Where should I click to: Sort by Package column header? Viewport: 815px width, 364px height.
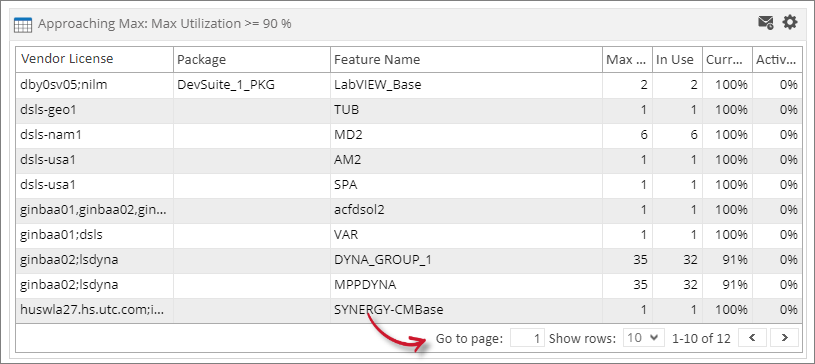pos(252,59)
